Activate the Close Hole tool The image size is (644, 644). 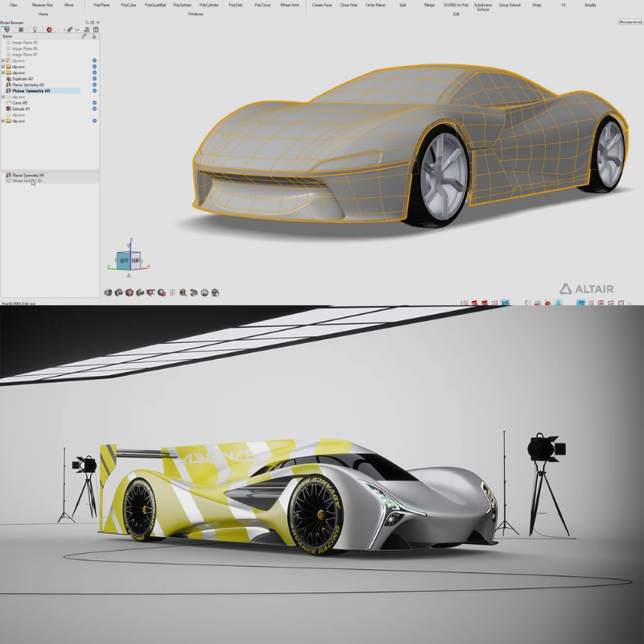coord(349,5)
